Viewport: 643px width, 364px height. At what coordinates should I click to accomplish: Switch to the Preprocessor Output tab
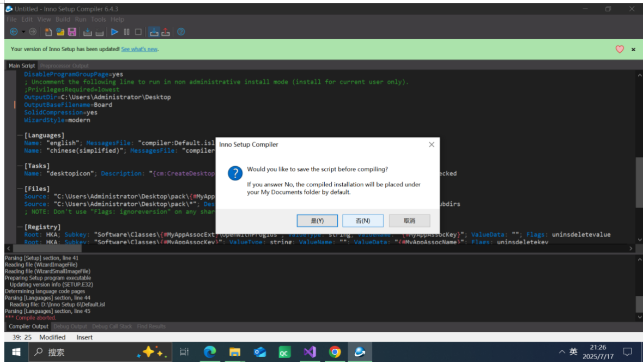point(64,65)
